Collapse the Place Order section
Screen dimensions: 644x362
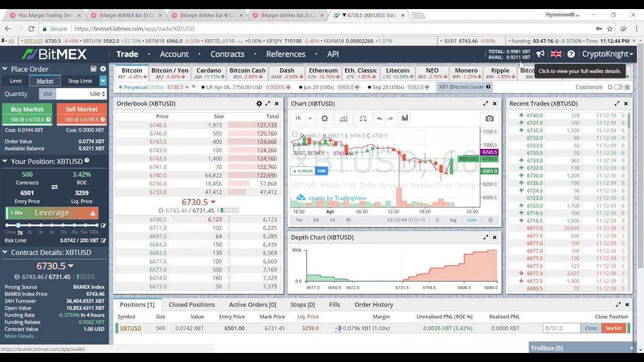click(x=5, y=69)
